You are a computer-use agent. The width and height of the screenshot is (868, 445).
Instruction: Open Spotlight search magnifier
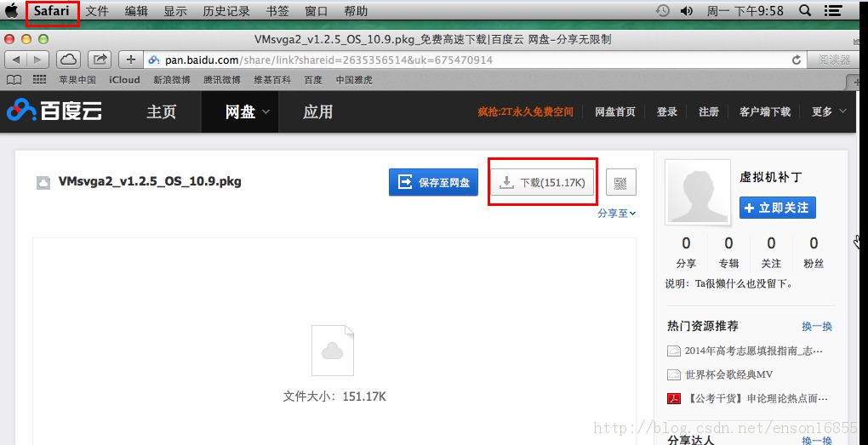805,10
